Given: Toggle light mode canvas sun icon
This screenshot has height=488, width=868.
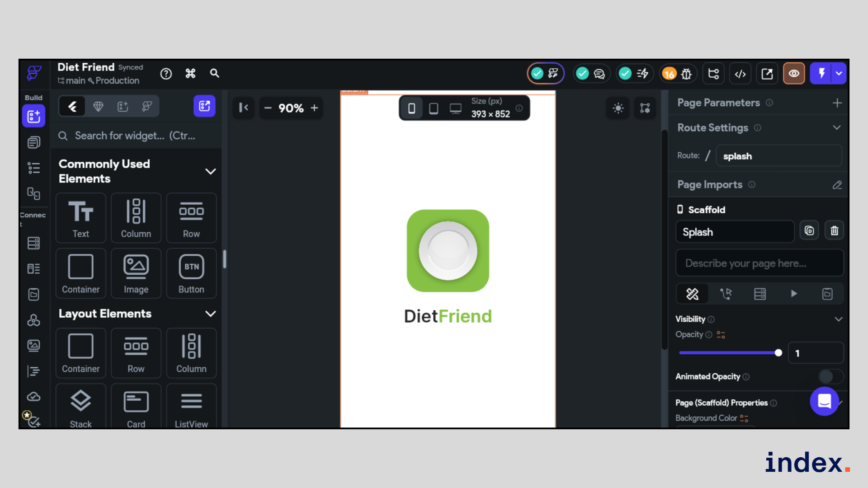Looking at the screenshot, I should pyautogui.click(x=618, y=108).
